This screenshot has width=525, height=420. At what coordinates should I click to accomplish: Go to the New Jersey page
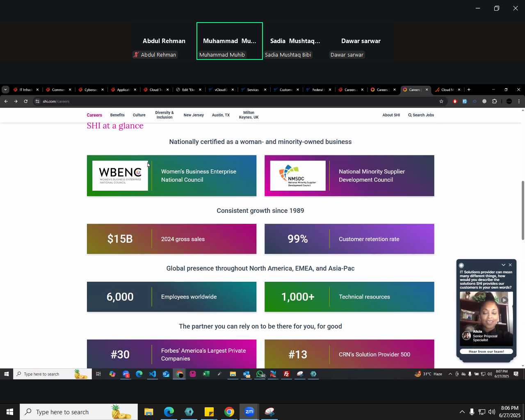click(194, 115)
